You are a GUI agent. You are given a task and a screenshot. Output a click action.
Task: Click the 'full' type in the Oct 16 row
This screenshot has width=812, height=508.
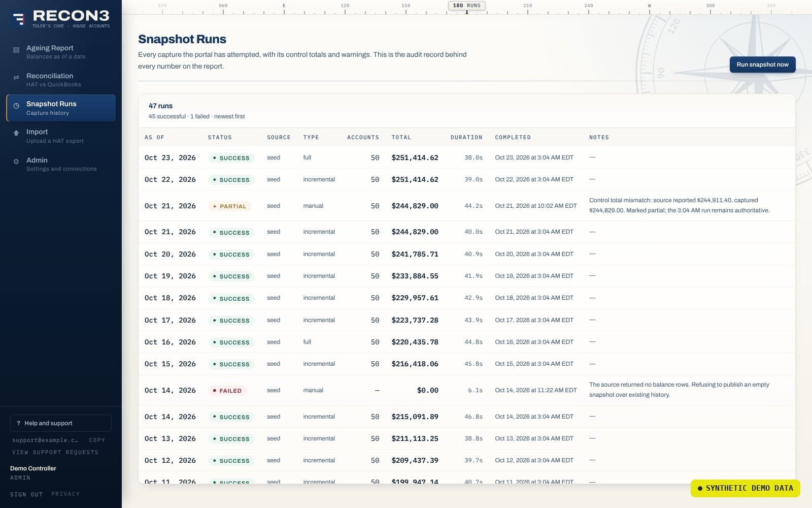pos(307,342)
